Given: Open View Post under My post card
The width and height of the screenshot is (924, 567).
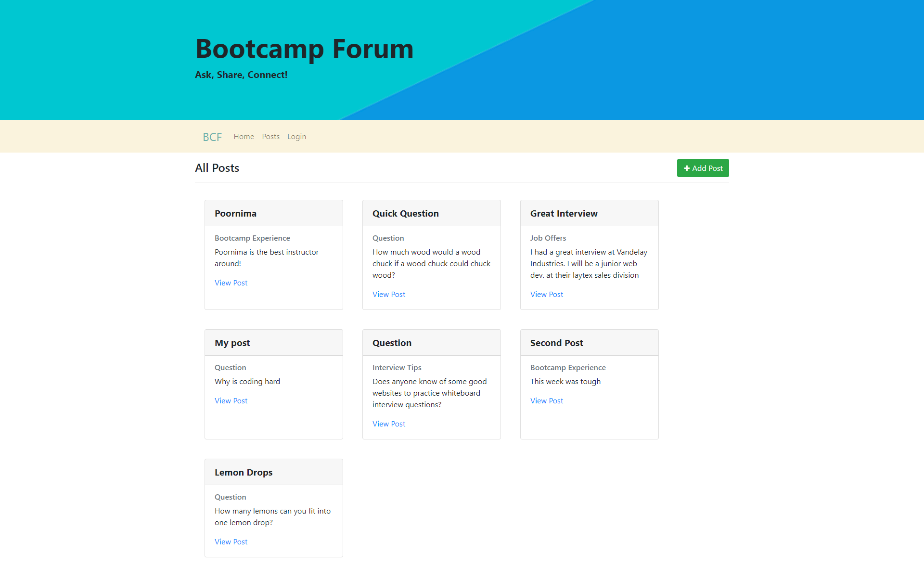Looking at the screenshot, I should [231, 401].
